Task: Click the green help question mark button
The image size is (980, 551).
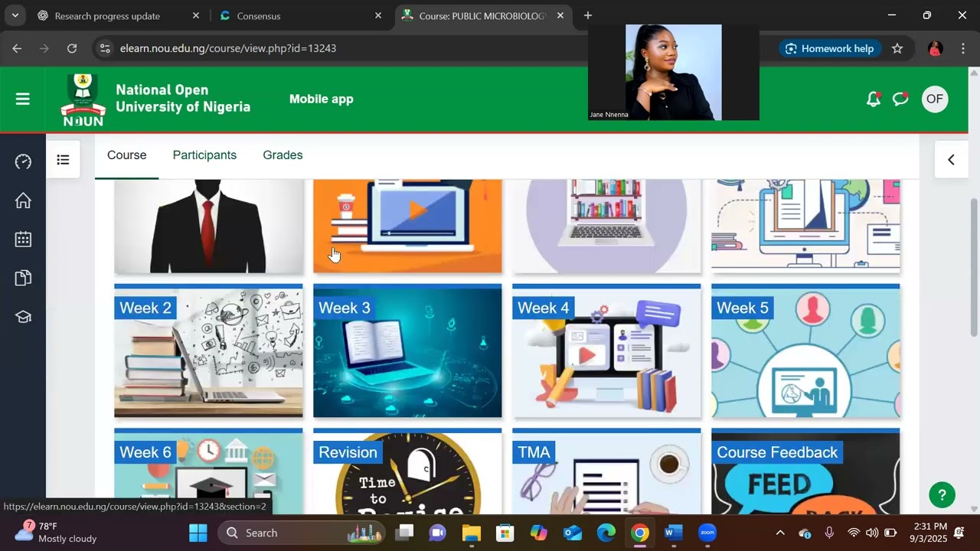Action: point(942,494)
